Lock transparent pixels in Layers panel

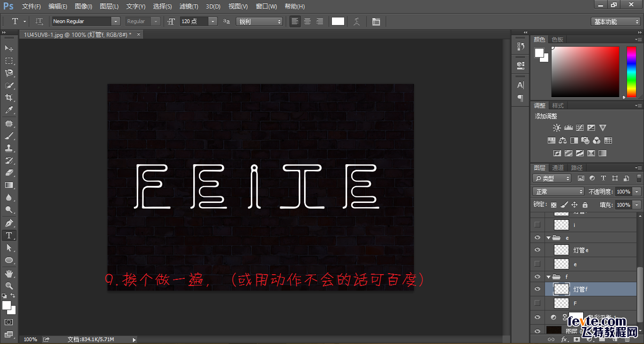pyautogui.click(x=554, y=205)
